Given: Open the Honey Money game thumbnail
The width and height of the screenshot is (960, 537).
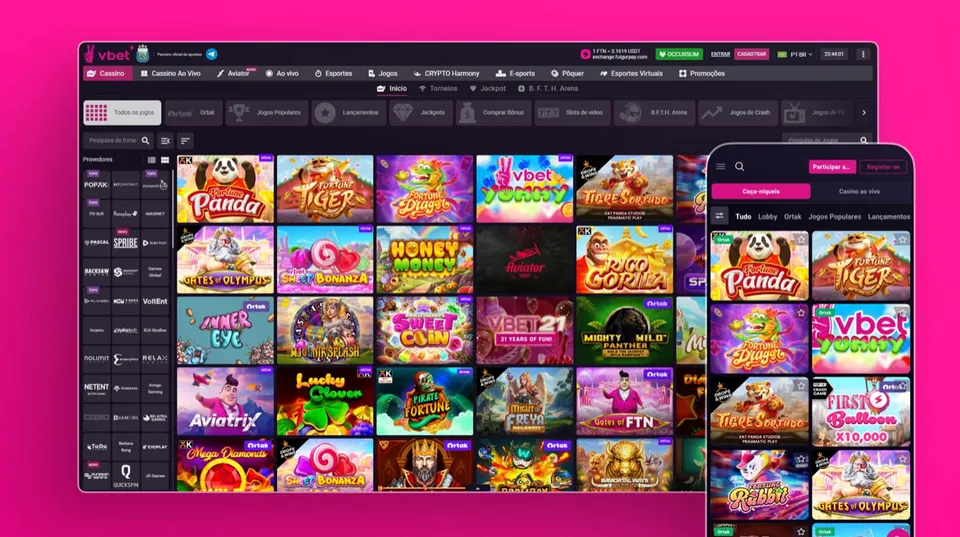Looking at the screenshot, I should click(x=425, y=260).
